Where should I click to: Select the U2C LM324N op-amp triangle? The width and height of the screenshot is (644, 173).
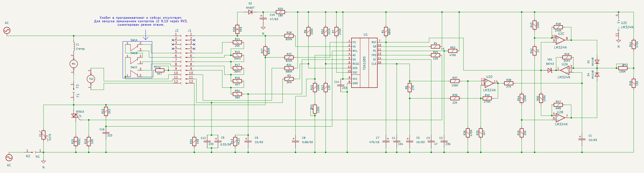point(560,40)
